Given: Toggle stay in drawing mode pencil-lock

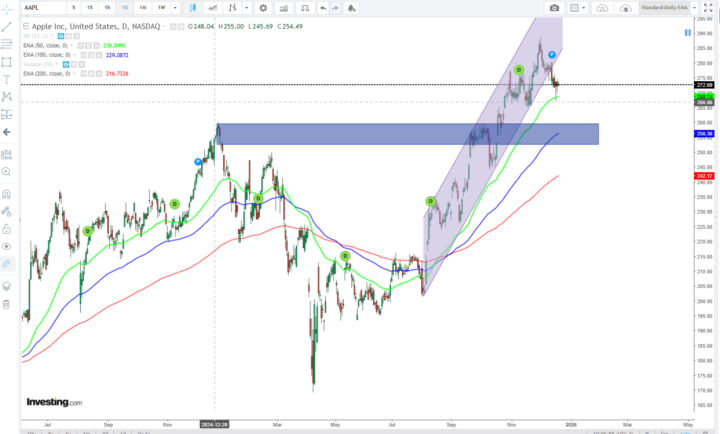Looking at the screenshot, I should coord(6,211).
